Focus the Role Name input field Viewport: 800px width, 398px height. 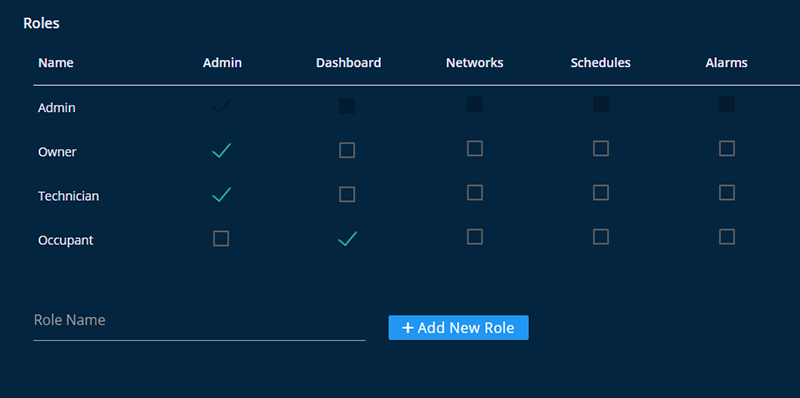[x=199, y=321]
